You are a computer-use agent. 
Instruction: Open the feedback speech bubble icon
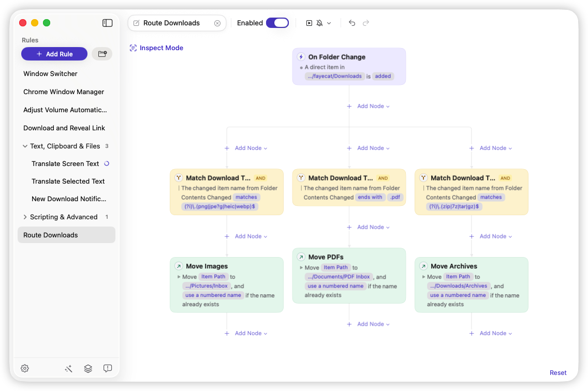click(108, 369)
